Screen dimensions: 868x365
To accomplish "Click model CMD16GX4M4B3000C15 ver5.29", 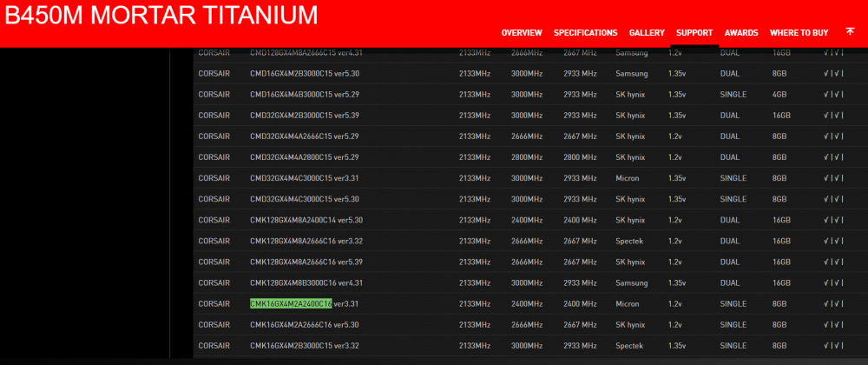I will click(x=305, y=94).
